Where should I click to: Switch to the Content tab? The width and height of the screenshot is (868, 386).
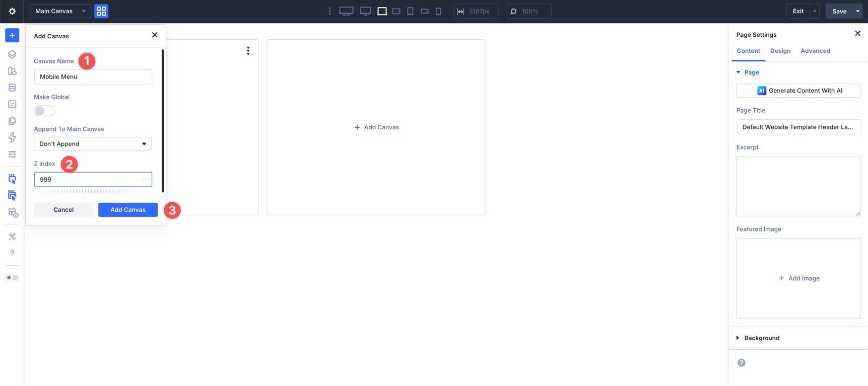click(748, 51)
